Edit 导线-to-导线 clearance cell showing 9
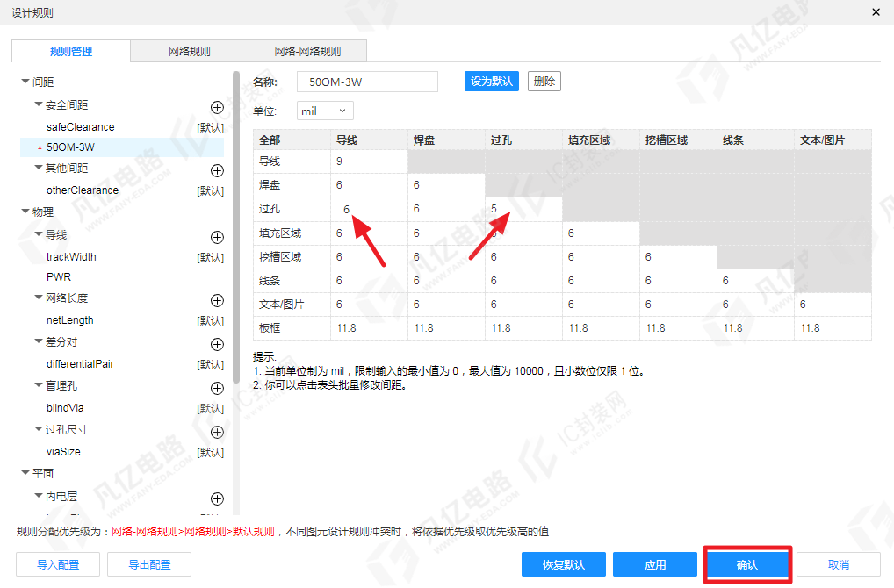 [x=369, y=161]
